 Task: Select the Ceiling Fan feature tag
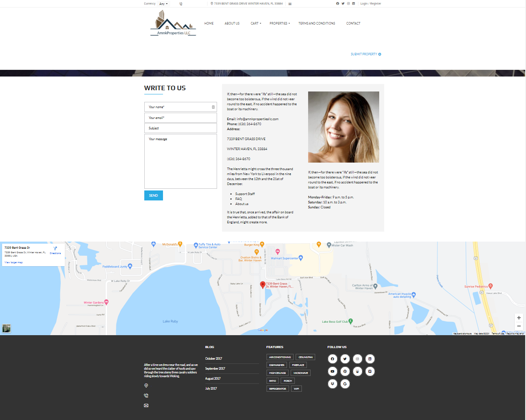click(x=305, y=357)
